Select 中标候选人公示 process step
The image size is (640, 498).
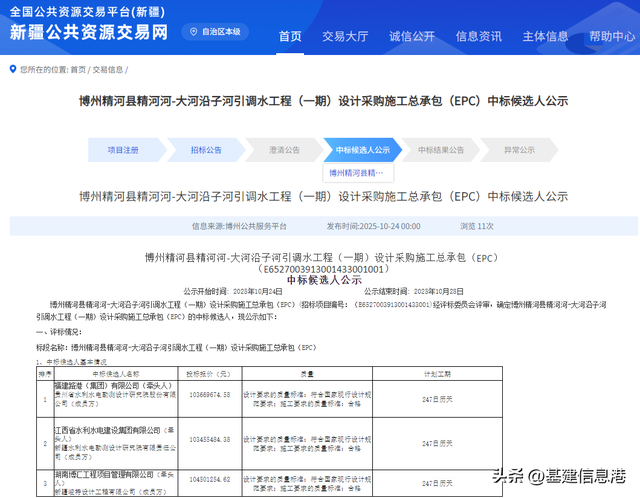[362, 150]
